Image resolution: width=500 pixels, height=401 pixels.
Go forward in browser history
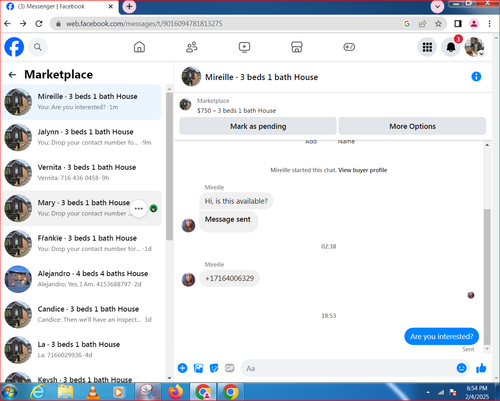[23, 24]
